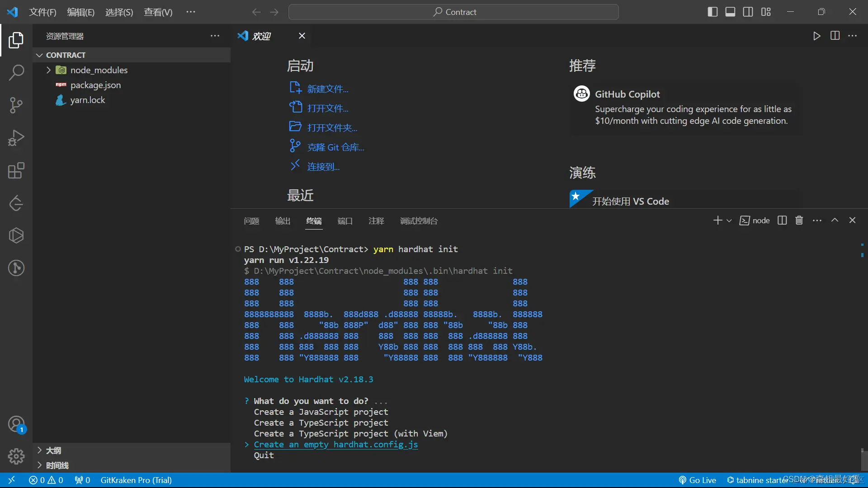This screenshot has height=488, width=868.
Task: Click the 新建文件... link
Action: (x=327, y=89)
